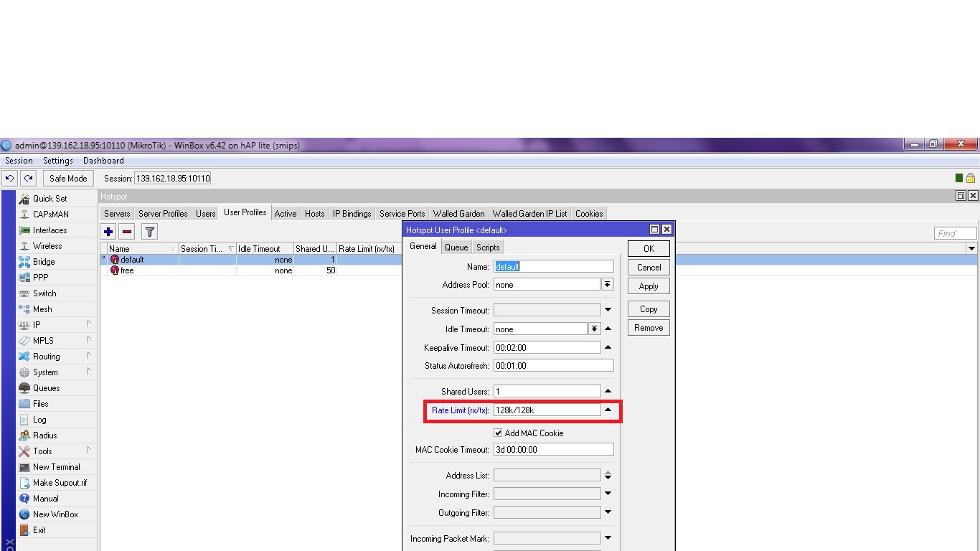Viewport: 980px width, 551px height.
Task: Open the Mesh menu icon
Action: tap(24, 309)
